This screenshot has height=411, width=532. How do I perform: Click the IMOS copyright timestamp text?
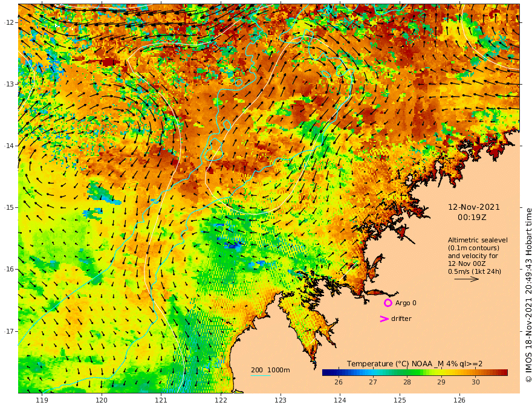pos(528,295)
